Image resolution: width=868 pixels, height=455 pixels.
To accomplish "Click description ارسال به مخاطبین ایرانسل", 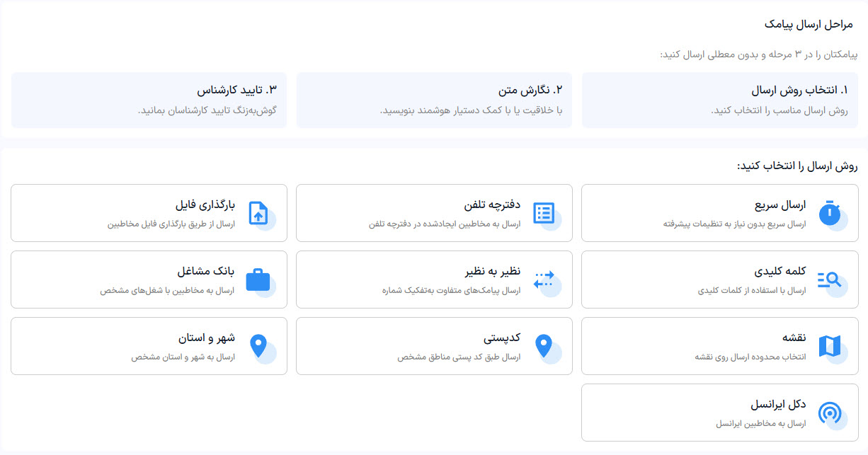I will 761,424.
